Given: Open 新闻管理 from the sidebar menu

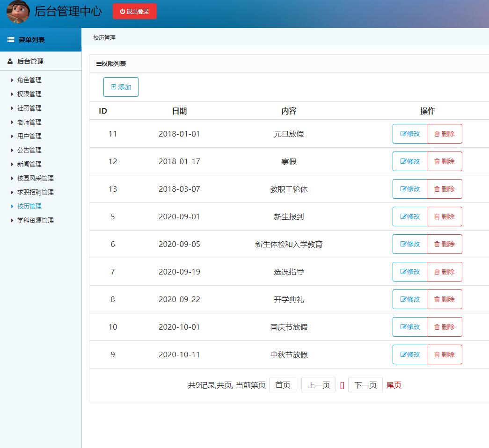Looking at the screenshot, I should click(29, 164).
